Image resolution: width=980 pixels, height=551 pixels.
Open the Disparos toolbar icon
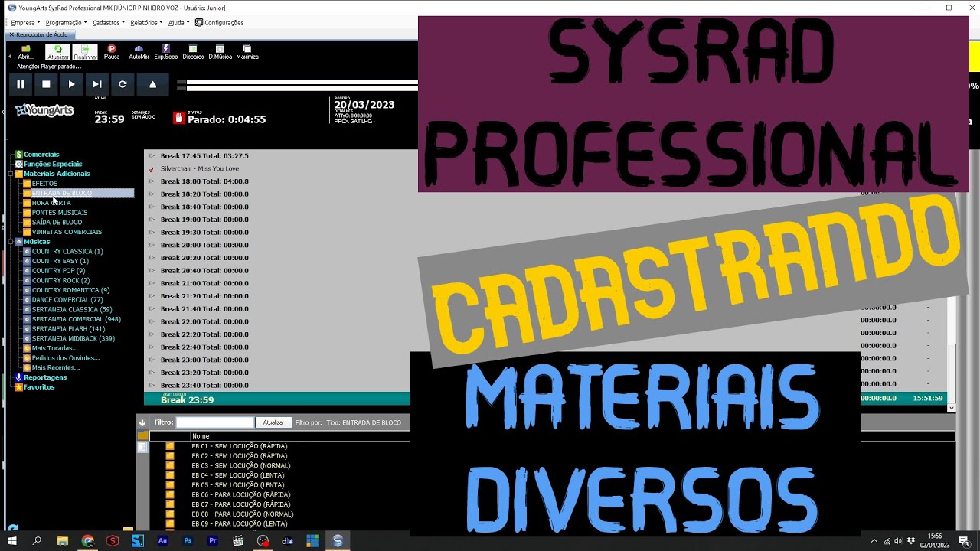(193, 52)
